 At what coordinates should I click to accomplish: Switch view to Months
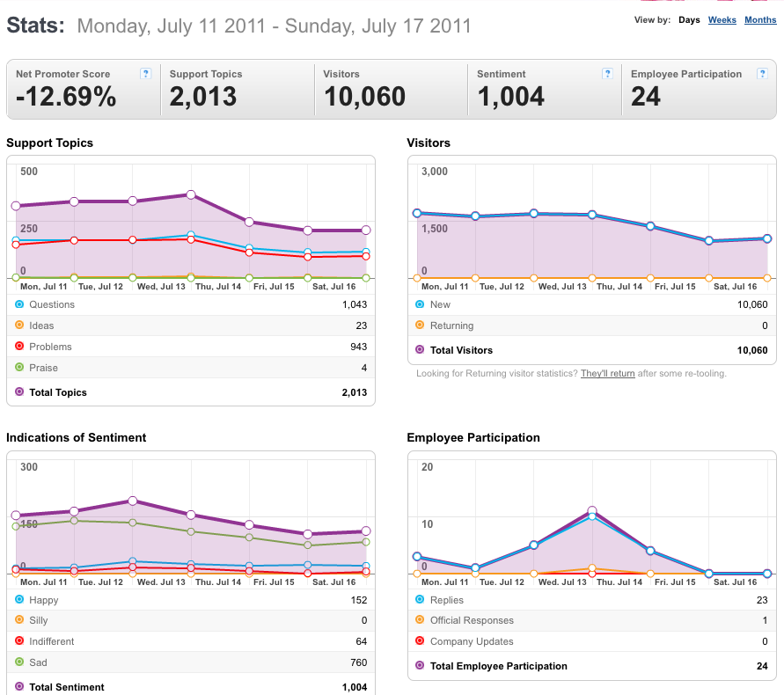click(x=760, y=20)
